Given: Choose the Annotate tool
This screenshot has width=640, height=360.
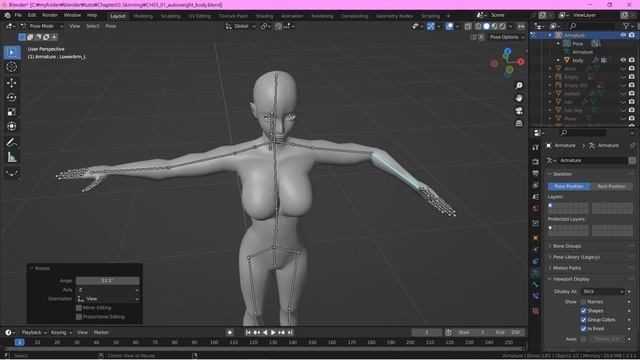Looking at the screenshot, I should 11,142.
